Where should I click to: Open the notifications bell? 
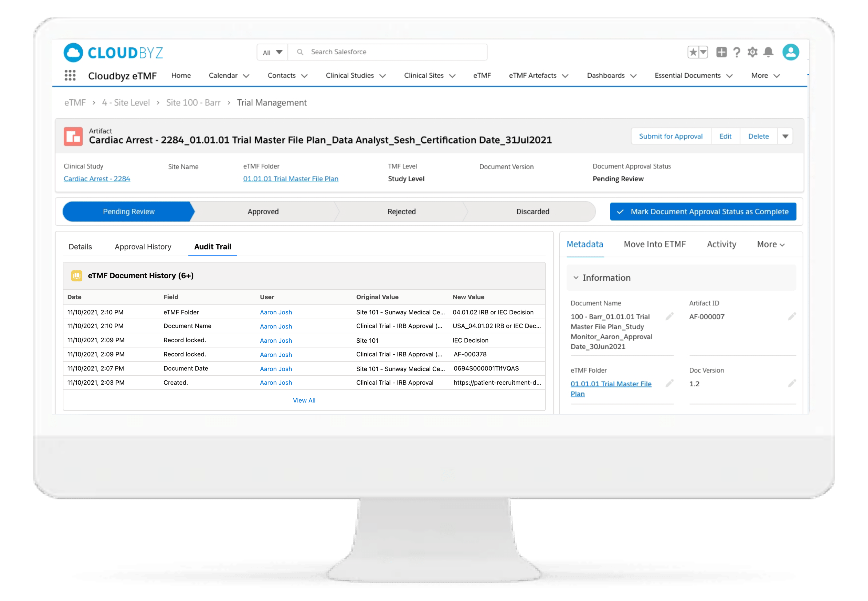click(768, 52)
